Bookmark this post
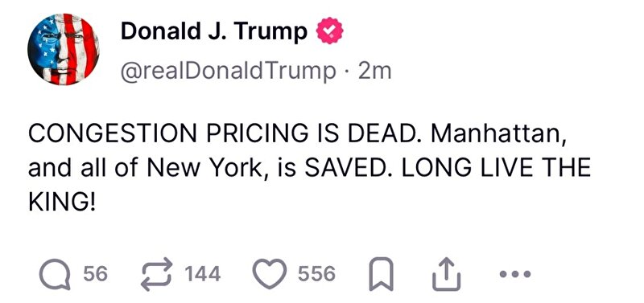This screenshot has width=644, height=303. (x=381, y=274)
